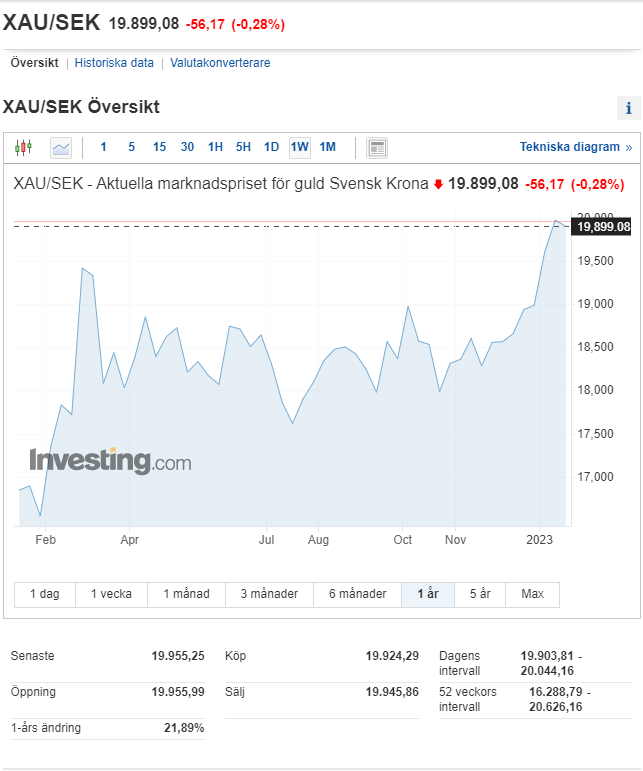Go to the Valutakonverterare tab
This screenshot has height=771, width=643.
tap(220, 63)
